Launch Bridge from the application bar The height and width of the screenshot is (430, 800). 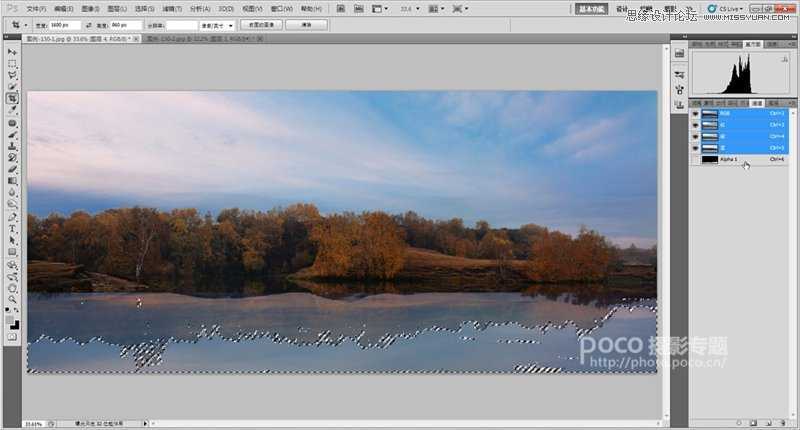341,9
